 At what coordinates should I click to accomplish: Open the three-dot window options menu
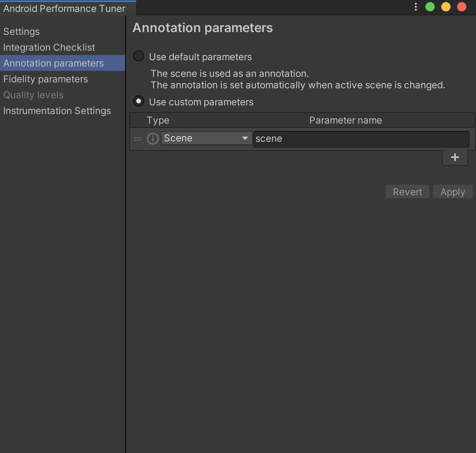pos(415,7)
